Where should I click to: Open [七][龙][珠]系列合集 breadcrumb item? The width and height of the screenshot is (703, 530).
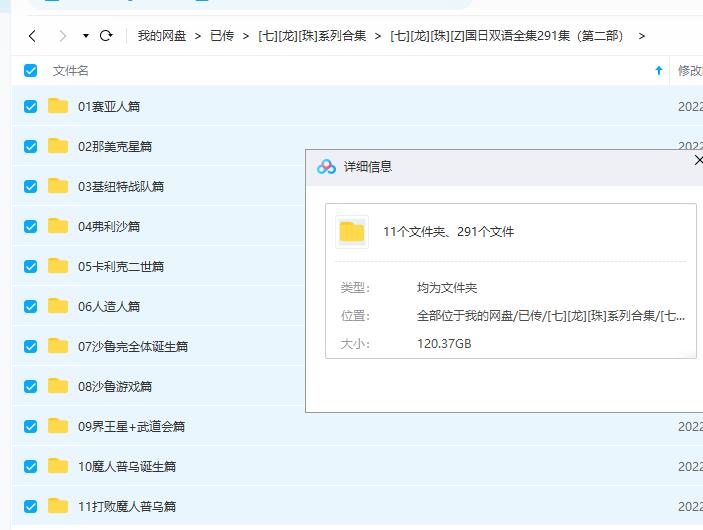pyautogui.click(x=310, y=36)
